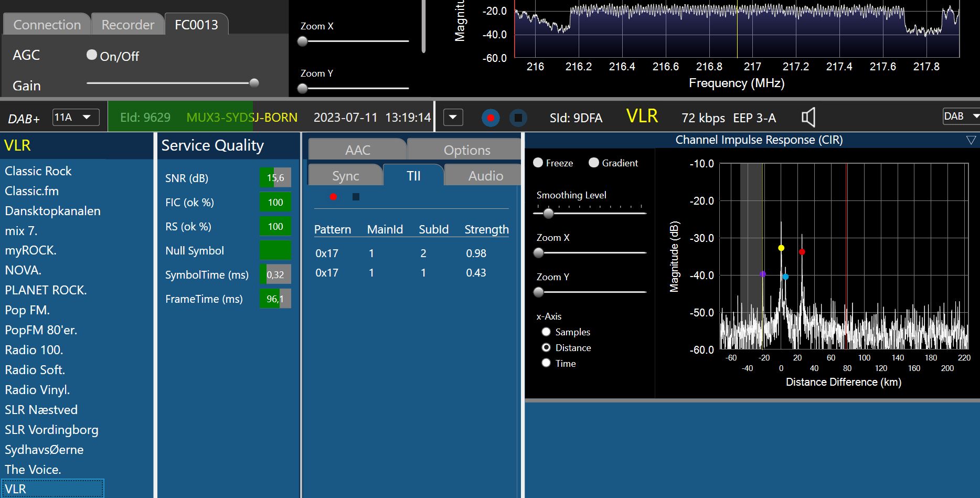
Task: Click the dark square icon in TII tab
Action: click(356, 197)
